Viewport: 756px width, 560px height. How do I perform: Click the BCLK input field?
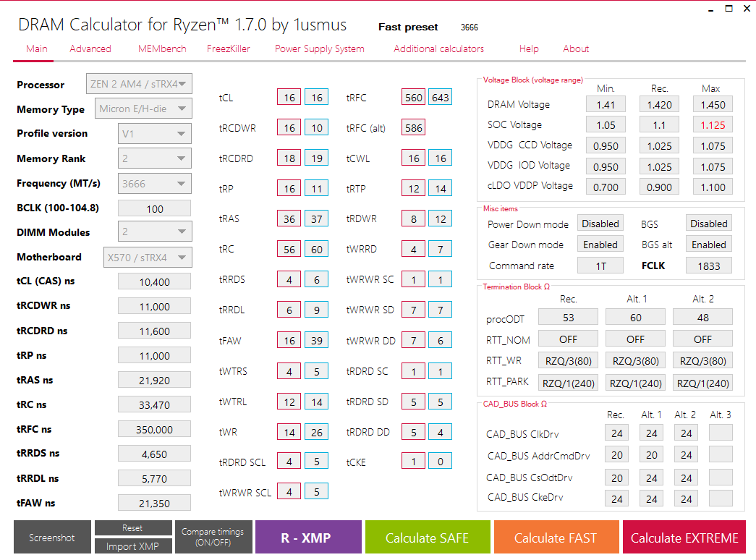[154, 209]
